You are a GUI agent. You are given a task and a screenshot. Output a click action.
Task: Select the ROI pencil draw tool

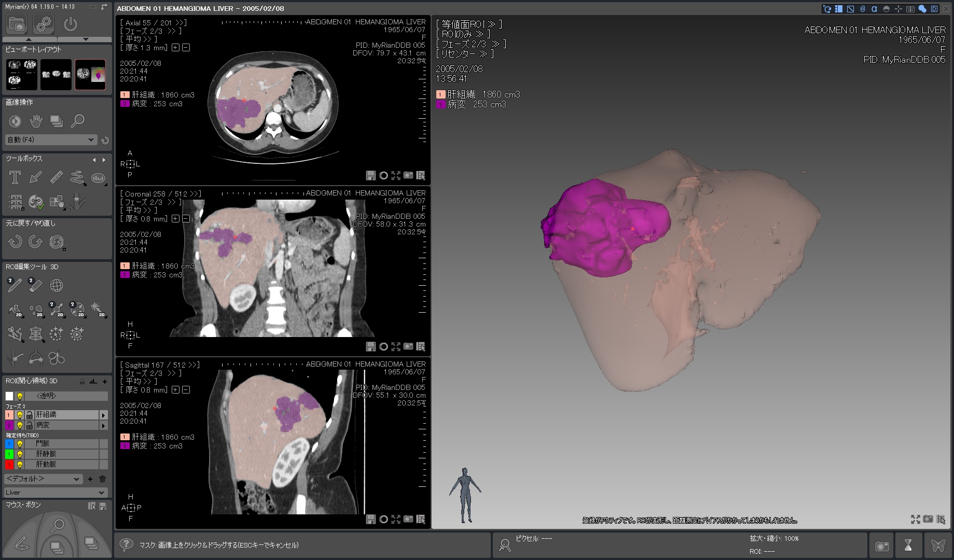pyautogui.click(x=15, y=285)
